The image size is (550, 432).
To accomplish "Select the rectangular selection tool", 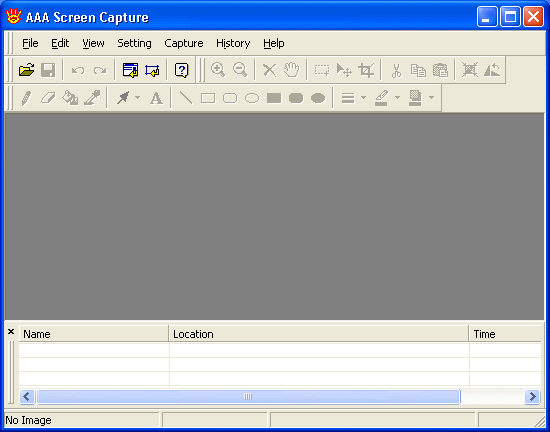I will tap(322, 70).
